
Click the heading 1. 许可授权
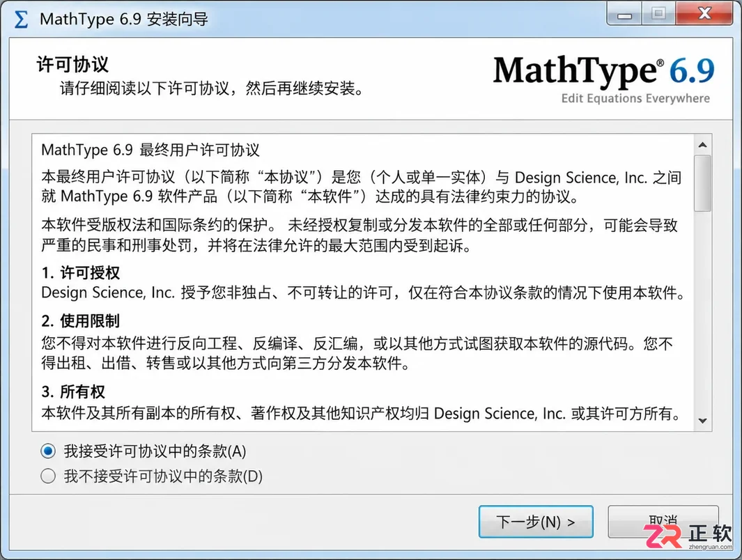(x=80, y=273)
